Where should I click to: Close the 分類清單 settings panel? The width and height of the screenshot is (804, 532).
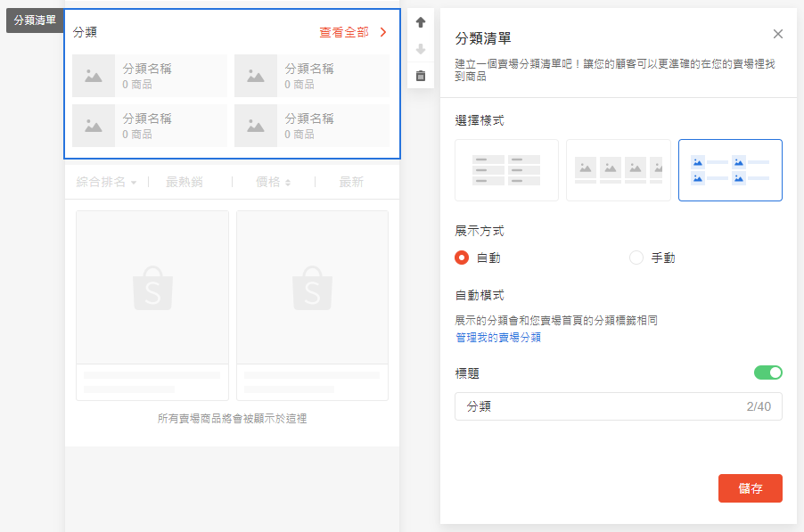pyautogui.click(x=778, y=34)
